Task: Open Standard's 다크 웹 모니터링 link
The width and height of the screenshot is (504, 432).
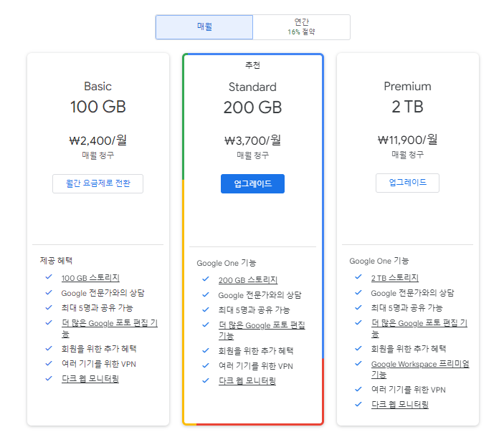Action: click(247, 381)
